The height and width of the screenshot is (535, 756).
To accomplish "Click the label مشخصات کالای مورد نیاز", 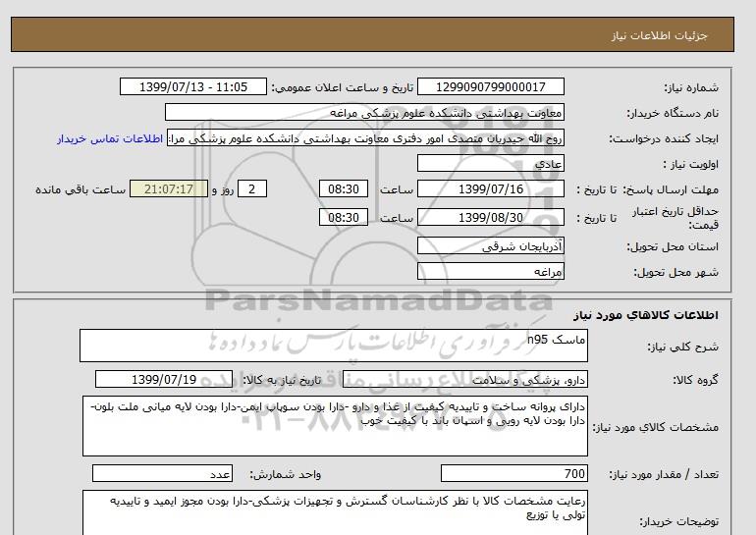I will [655, 427].
